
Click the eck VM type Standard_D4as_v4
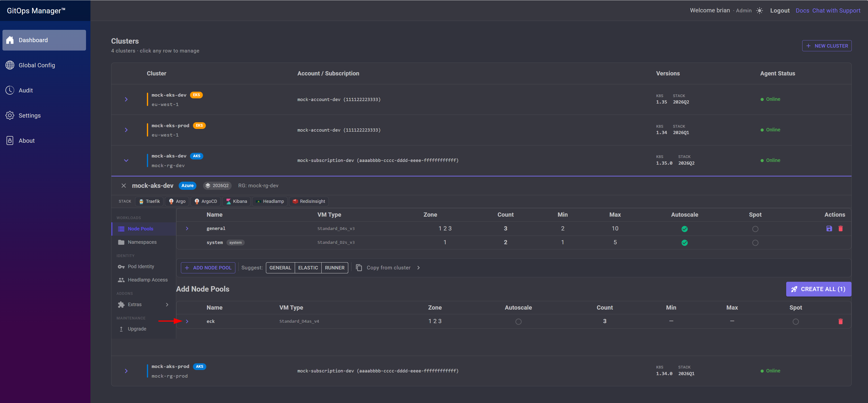(299, 321)
